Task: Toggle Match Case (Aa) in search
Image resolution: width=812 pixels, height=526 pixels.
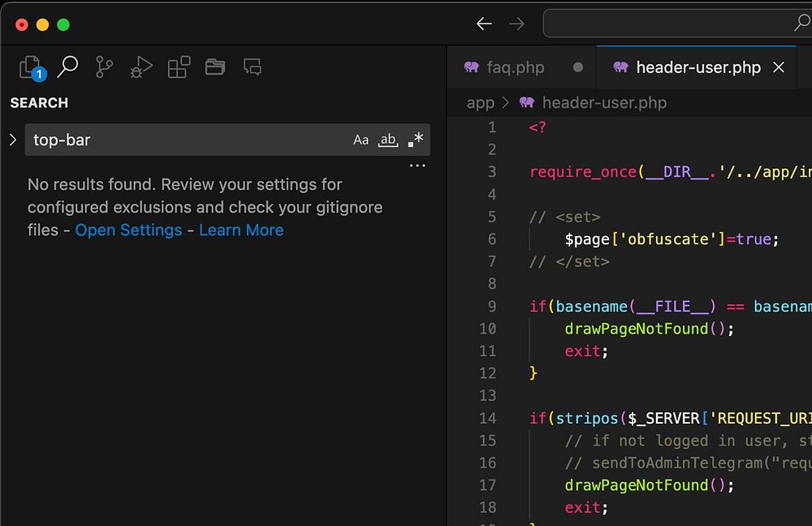Action: (x=361, y=140)
